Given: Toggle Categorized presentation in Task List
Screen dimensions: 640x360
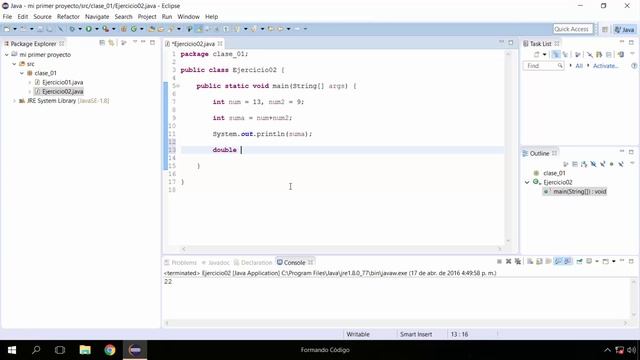Looking at the screenshot, I should tap(556, 54).
